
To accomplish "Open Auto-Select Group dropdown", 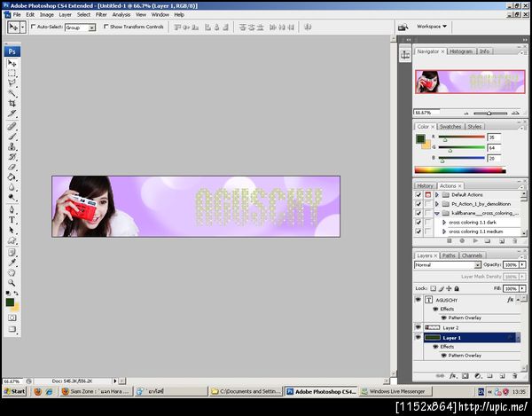I will [x=92, y=27].
